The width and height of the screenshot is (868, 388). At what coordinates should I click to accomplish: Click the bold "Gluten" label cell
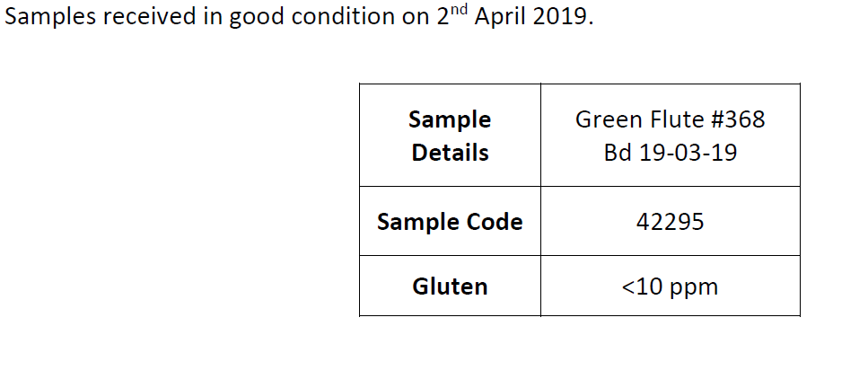(450, 287)
